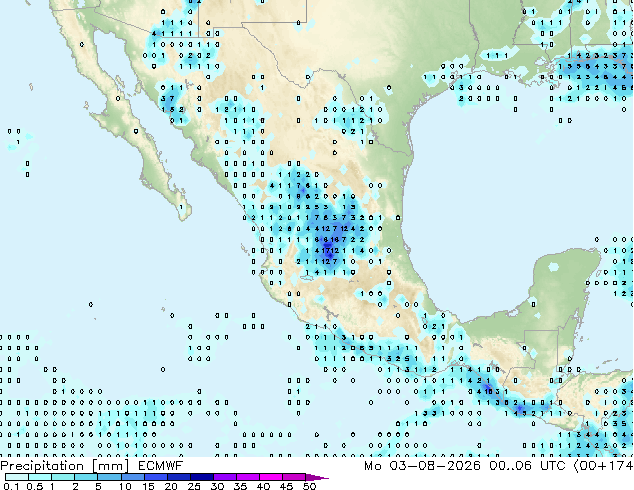Click the "Precipitation [mm]" title text

(65, 466)
